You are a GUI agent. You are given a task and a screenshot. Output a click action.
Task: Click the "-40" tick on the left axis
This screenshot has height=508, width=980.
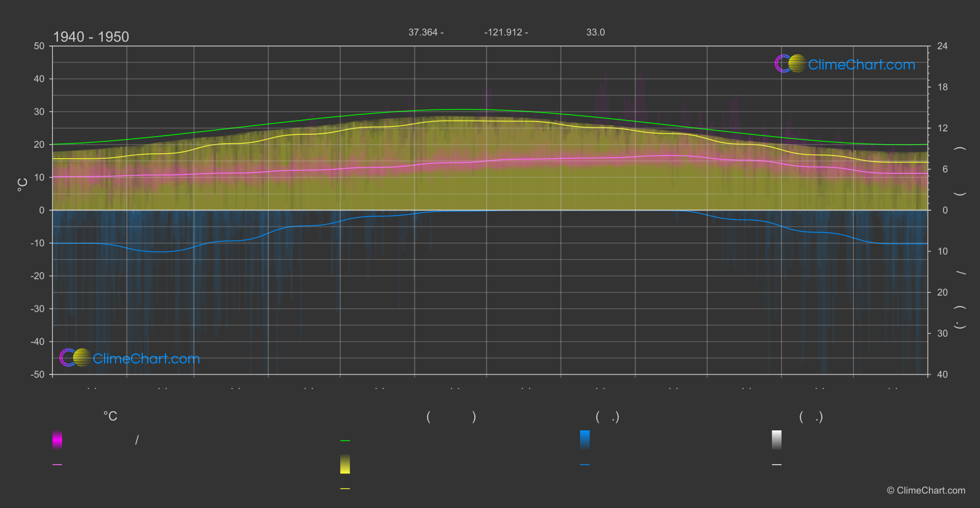pos(38,342)
